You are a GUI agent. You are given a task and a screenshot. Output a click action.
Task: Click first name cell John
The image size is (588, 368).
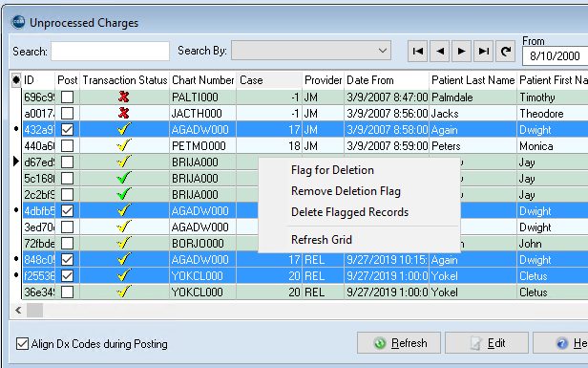553,244
